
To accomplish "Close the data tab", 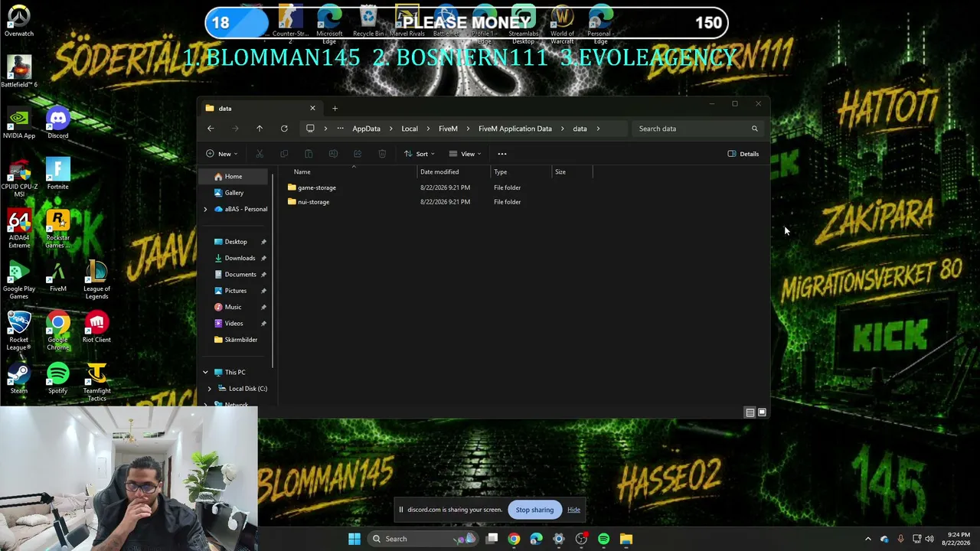I will pyautogui.click(x=312, y=108).
